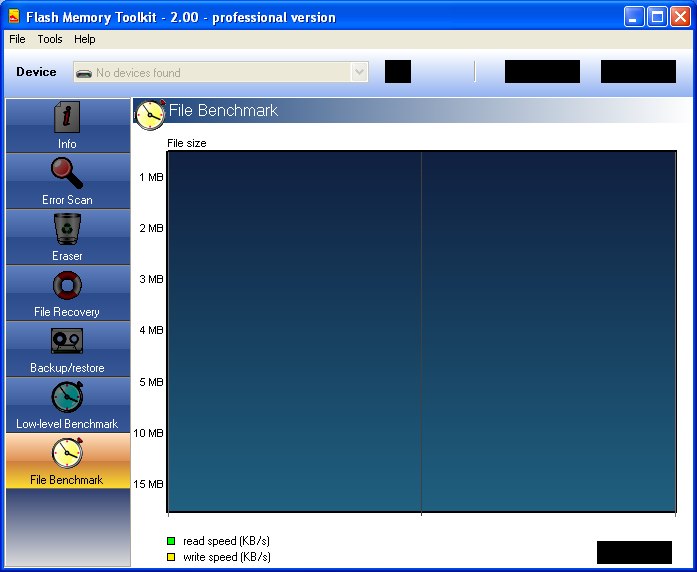Viewport: 697px width, 572px height.
Task: Click the 'File Benchmark' panel heading
Action: [x=223, y=110]
